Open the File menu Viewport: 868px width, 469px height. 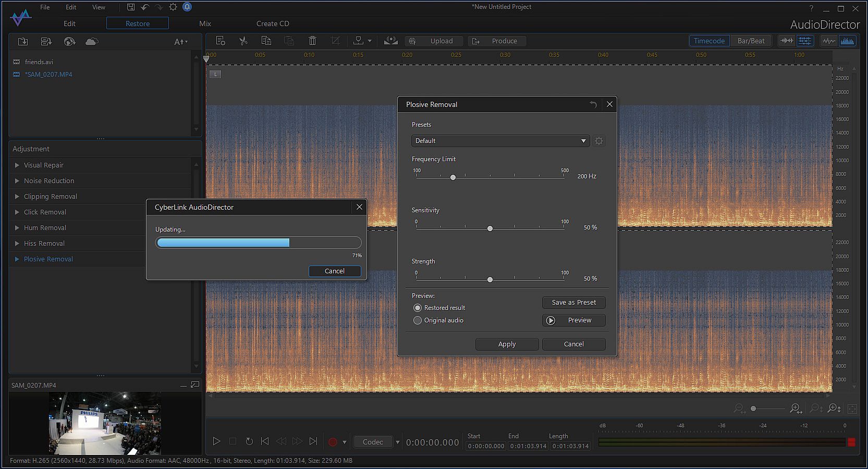click(x=45, y=7)
